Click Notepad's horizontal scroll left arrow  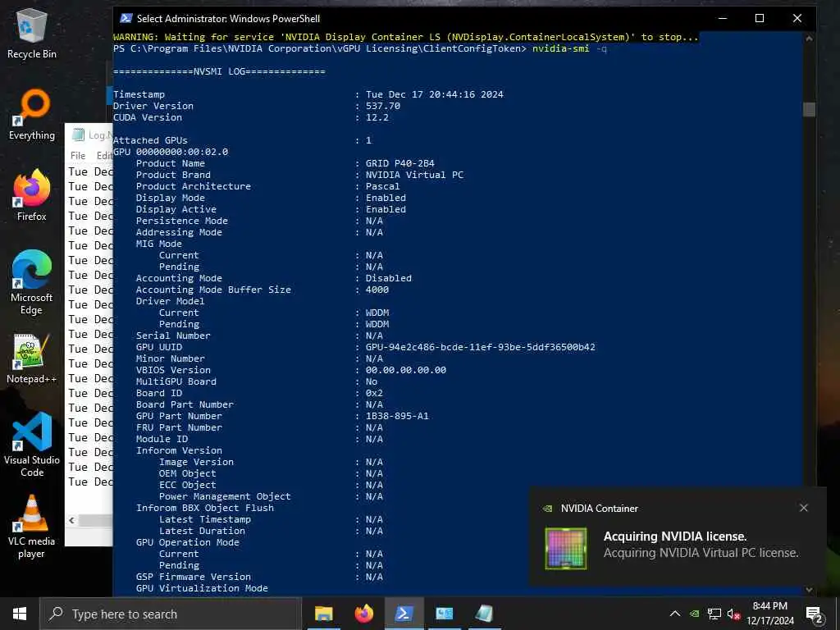72,520
